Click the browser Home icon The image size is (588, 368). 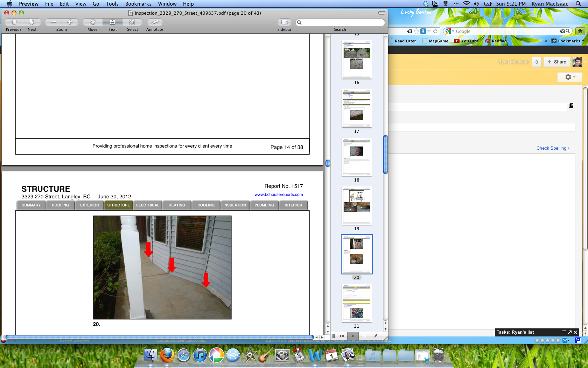pos(580,31)
